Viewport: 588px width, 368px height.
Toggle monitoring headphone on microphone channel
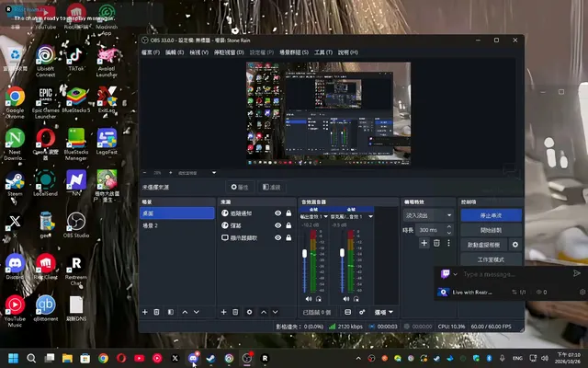[356, 299]
